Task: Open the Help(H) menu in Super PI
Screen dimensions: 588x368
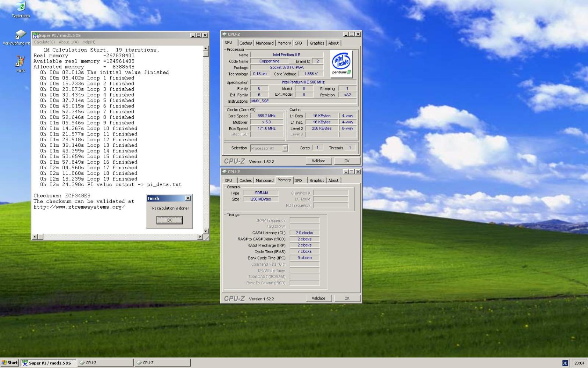Action: point(89,42)
